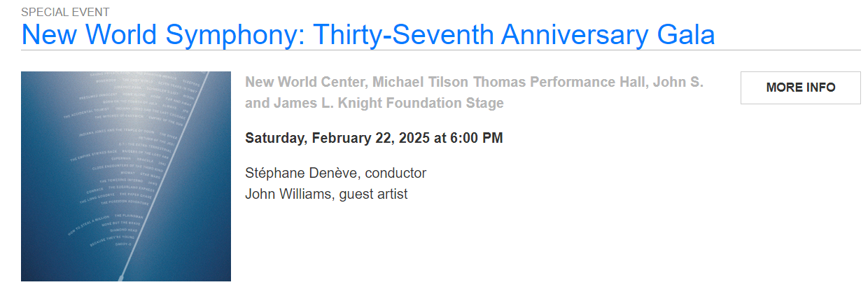Click guest artist name John Williams
This screenshot has height=294, width=868.
pos(289,194)
